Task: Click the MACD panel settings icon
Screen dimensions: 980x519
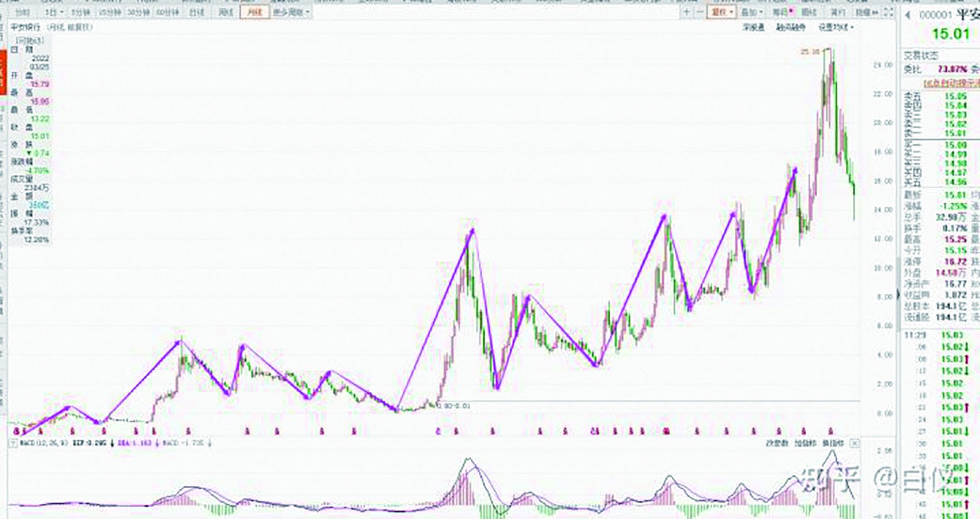Action: pos(12,444)
